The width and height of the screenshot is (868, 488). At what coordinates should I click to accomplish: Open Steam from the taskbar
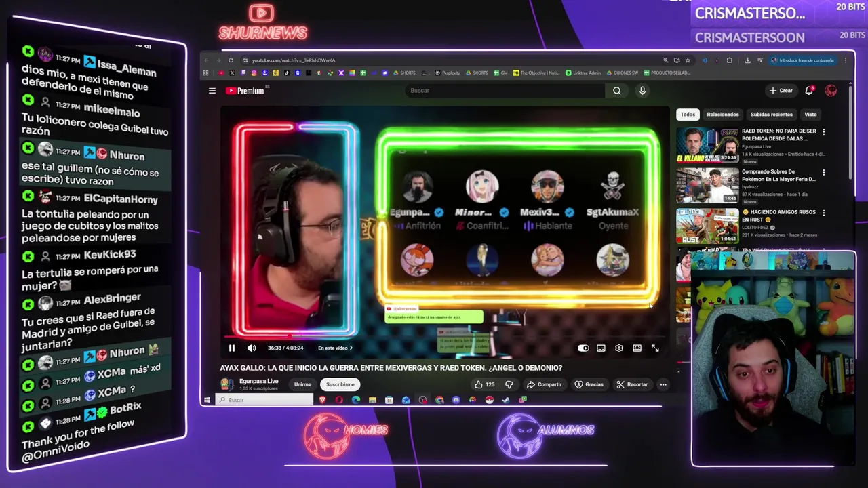pyautogui.click(x=505, y=400)
